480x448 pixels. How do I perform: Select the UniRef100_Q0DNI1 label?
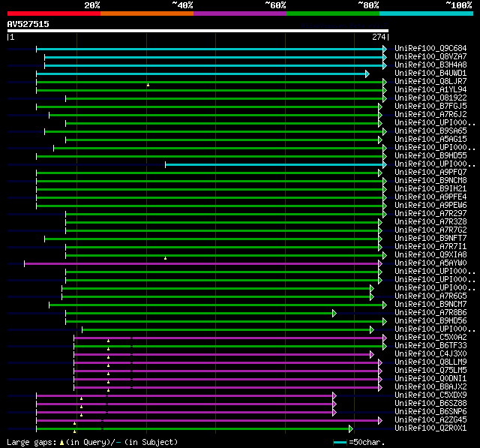[430, 379]
